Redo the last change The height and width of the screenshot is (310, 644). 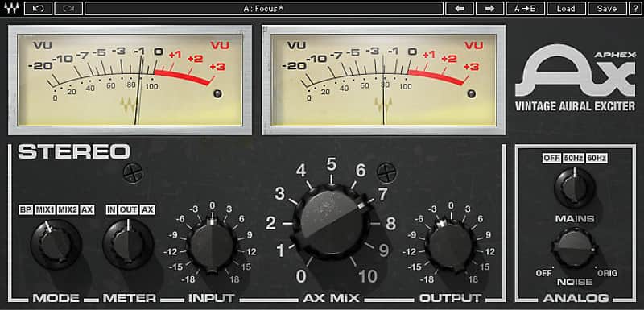point(68,8)
